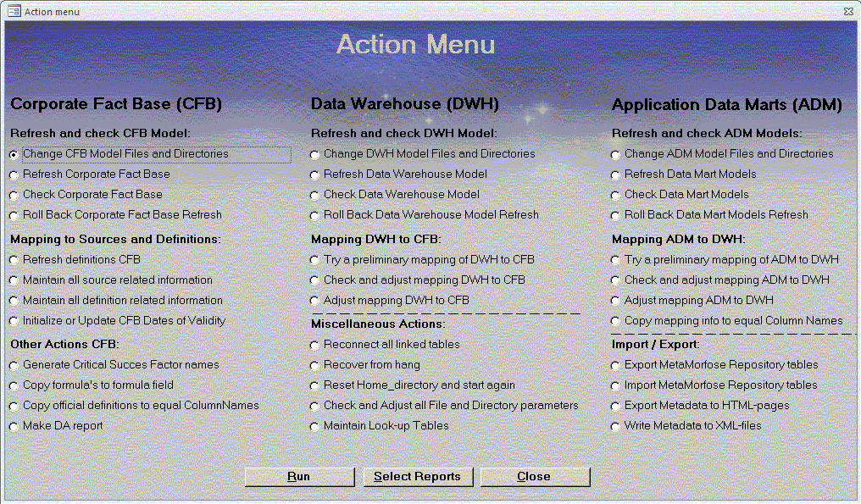Viewport: 861px width, 504px height.
Task: Click the Action menu form icon in title bar
Action: click(x=14, y=11)
